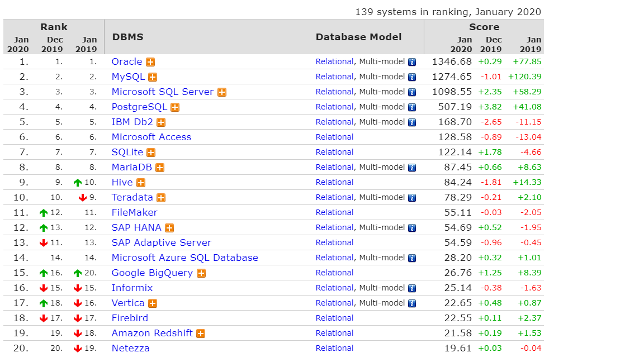Click the score value 84.24
The width and height of the screenshot is (644, 362).
point(458,182)
